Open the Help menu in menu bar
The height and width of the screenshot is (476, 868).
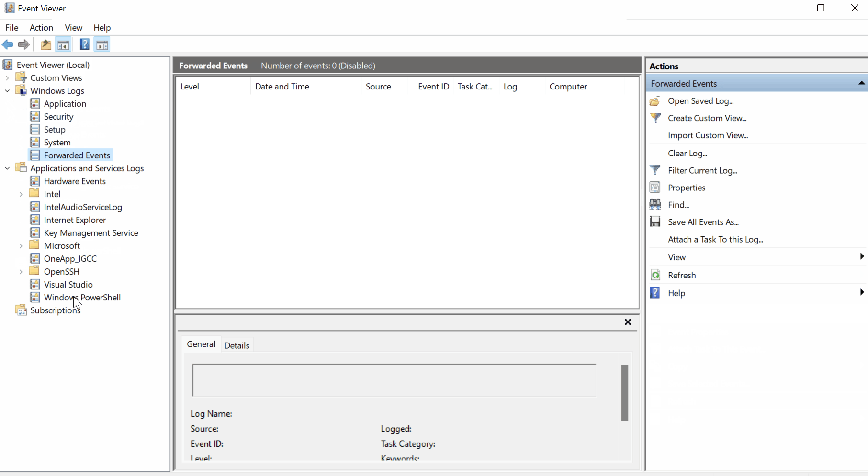click(x=102, y=27)
